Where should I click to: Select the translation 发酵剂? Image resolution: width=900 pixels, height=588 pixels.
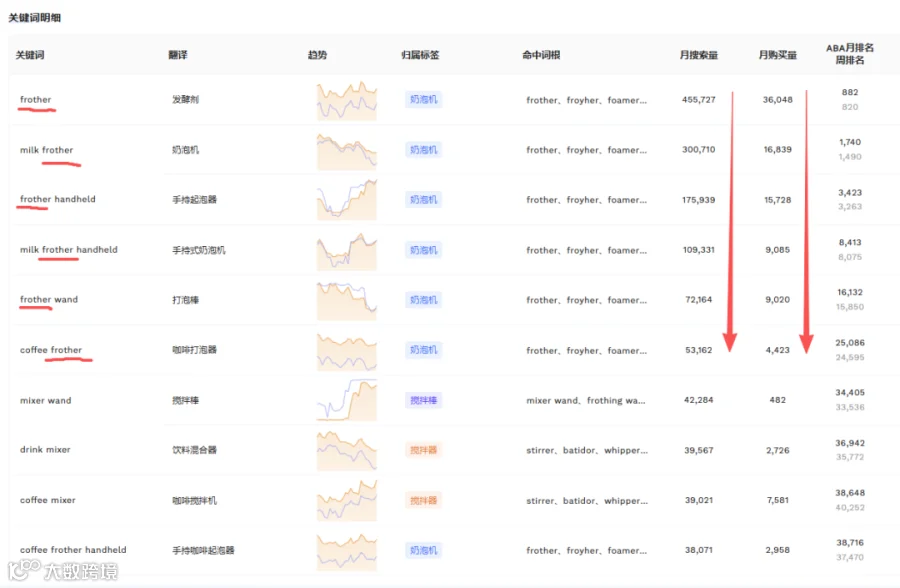point(185,99)
